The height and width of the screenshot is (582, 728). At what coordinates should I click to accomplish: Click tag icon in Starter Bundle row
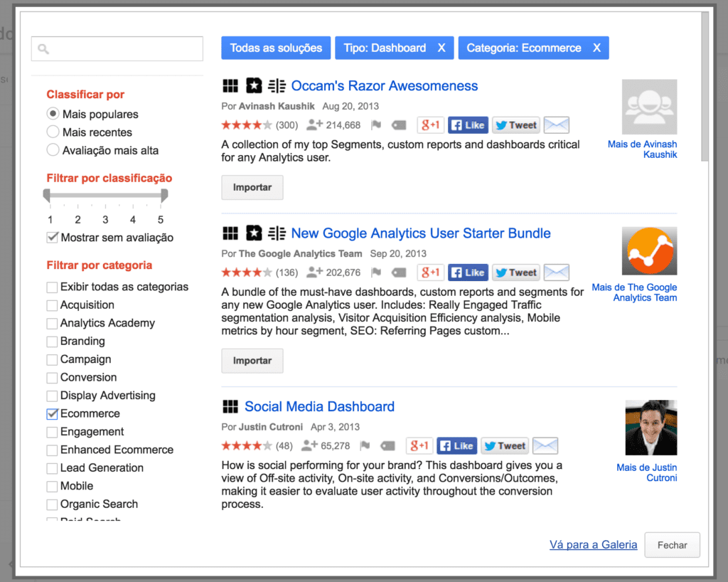click(399, 273)
